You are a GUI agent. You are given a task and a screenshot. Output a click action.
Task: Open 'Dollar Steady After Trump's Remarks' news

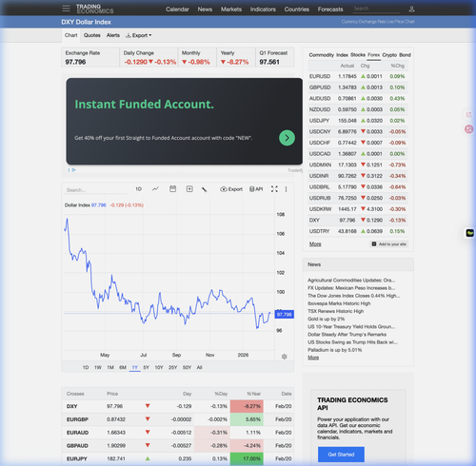[347, 335]
